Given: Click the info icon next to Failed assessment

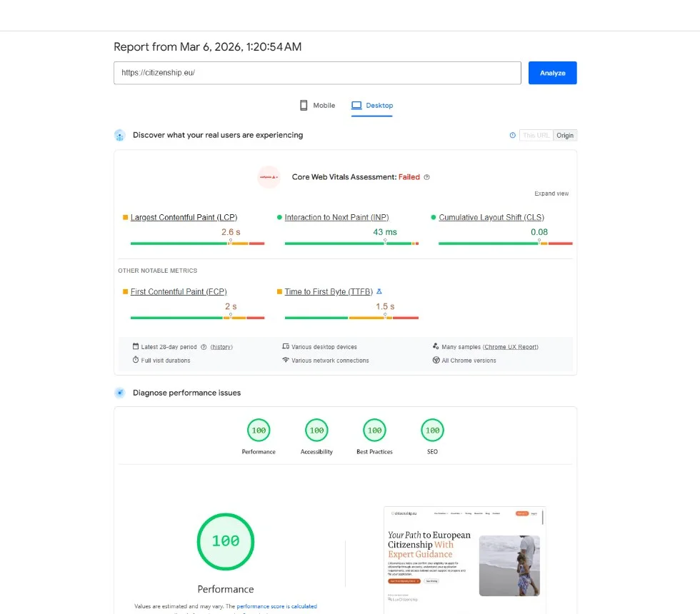Looking at the screenshot, I should [x=426, y=177].
